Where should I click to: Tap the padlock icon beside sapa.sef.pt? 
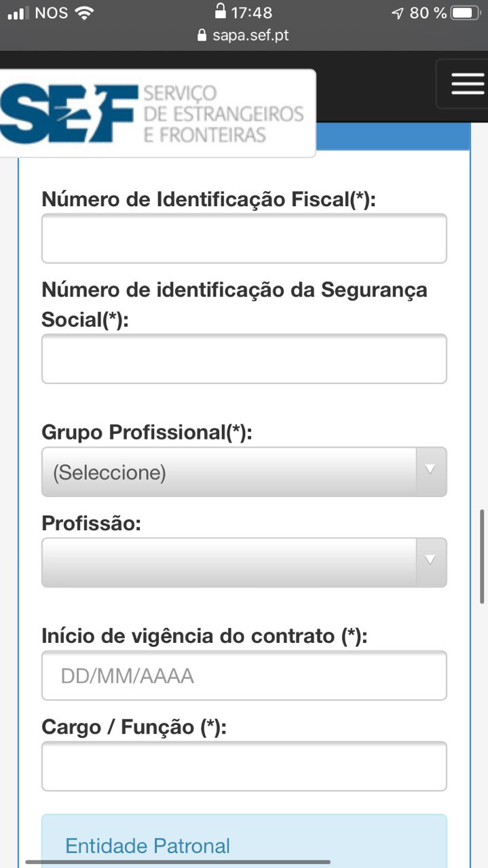tap(202, 35)
